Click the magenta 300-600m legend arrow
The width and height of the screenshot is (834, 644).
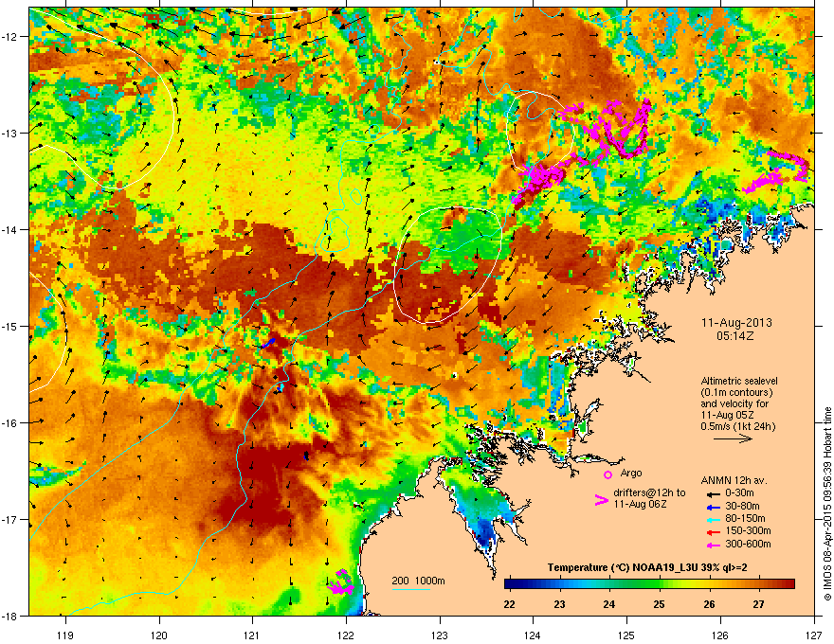click(713, 546)
